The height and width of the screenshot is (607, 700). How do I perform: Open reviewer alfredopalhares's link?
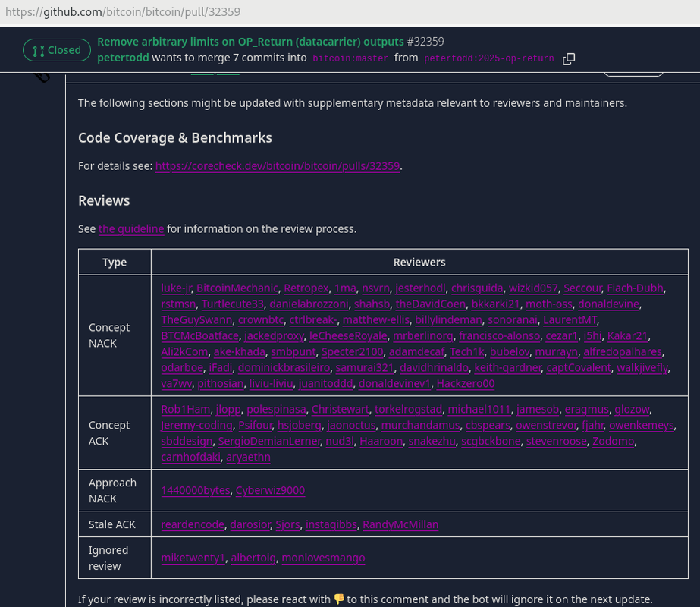(x=623, y=352)
